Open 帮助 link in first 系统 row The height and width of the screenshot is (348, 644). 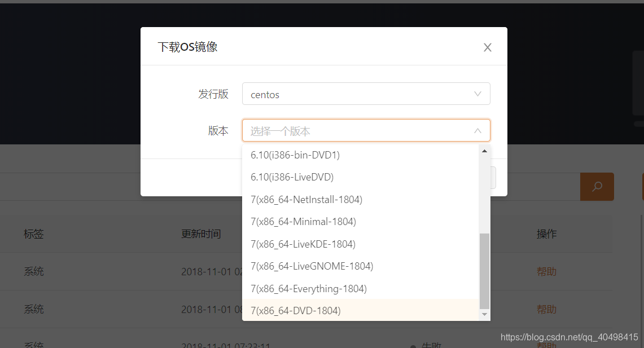click(x=546, y=272)
